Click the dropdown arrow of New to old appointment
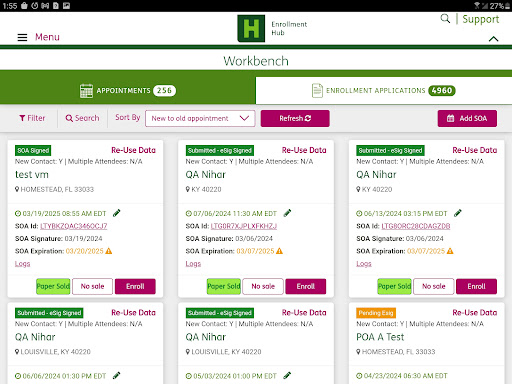Image resolution: width=512 pixels, height=384 pixels. click(244, 118)
